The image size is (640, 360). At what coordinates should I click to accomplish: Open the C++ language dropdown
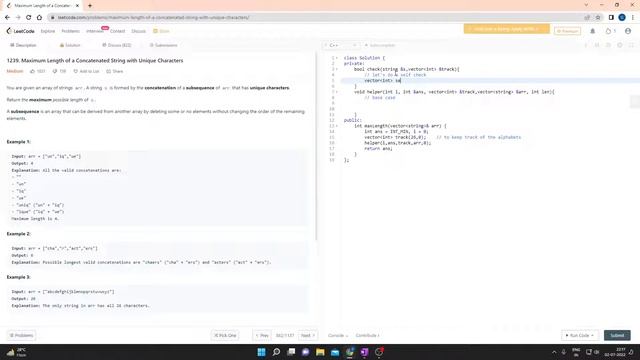pos(342,45)
